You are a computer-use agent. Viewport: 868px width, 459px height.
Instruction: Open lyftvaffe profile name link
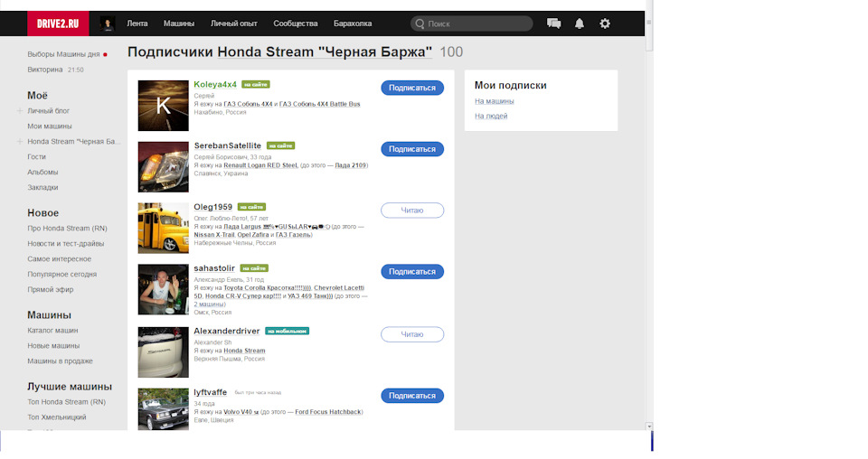(x=211, y=393)
